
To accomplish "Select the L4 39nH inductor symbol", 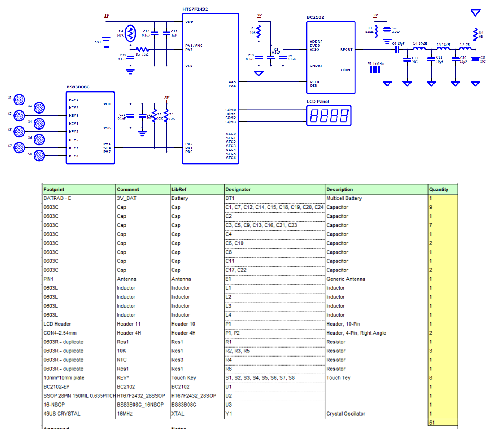I will tap(419, 48).
